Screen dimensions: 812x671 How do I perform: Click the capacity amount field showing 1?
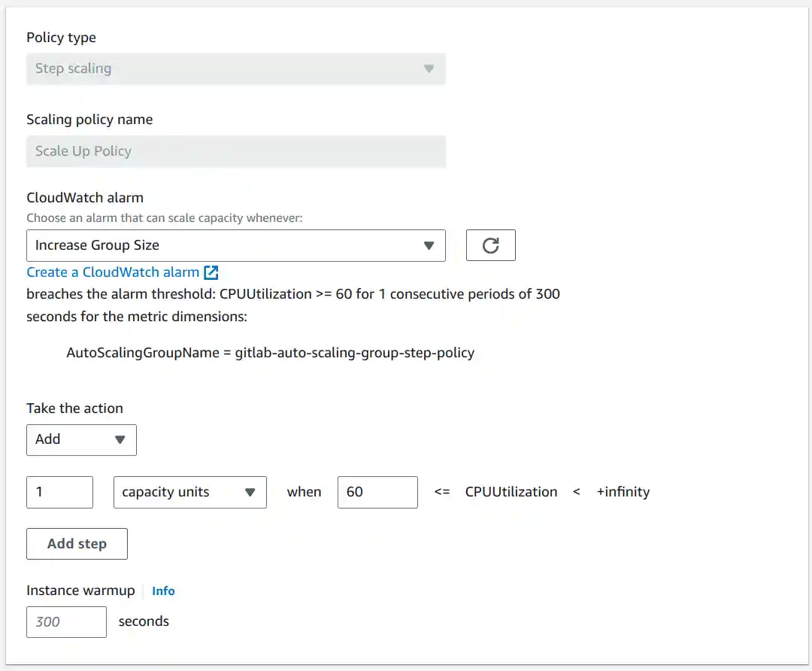(x=59, y=492)
